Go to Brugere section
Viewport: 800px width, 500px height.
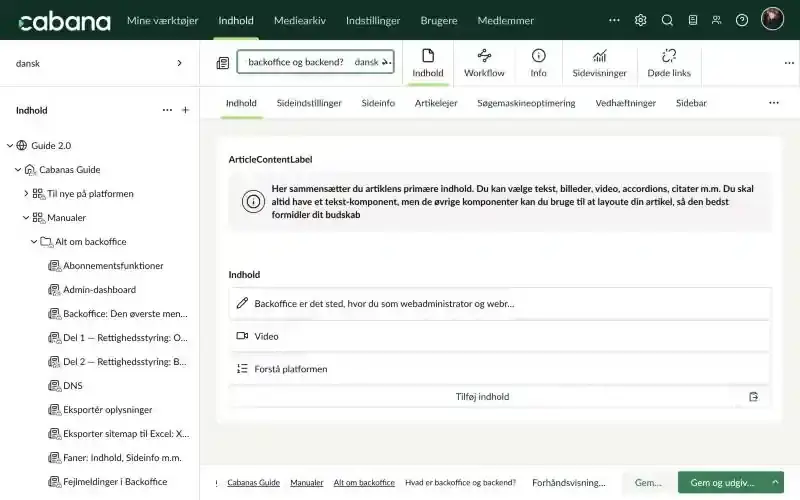click(439, 20)
